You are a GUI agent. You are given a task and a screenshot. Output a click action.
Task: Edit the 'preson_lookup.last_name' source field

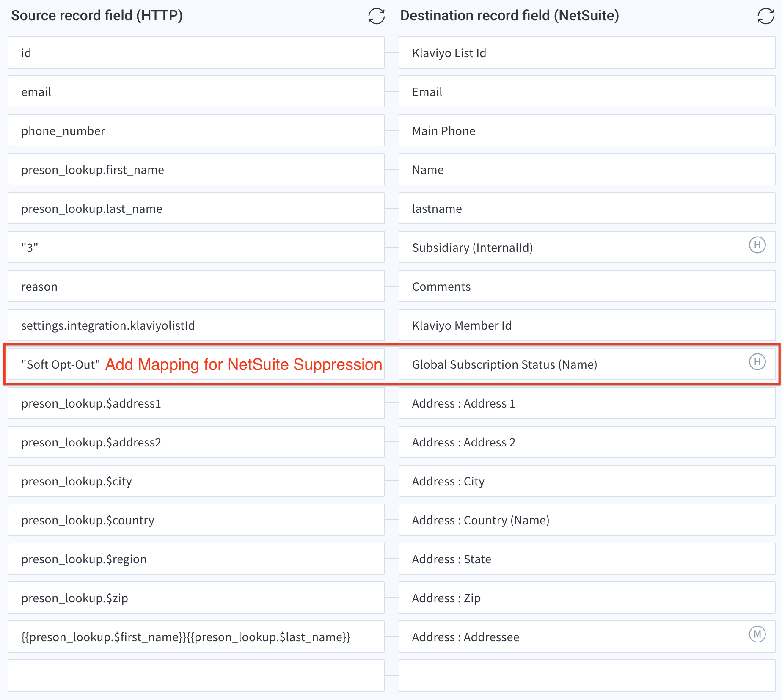[x=196, y=208]
